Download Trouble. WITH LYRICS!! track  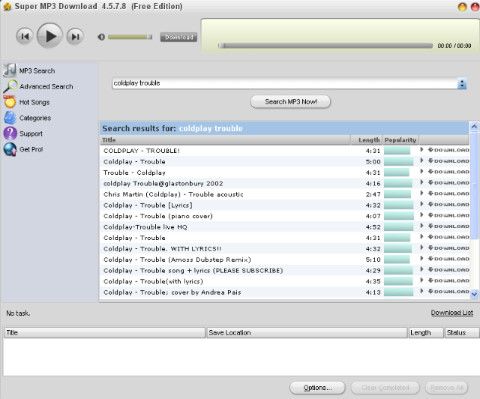point(449,248)
